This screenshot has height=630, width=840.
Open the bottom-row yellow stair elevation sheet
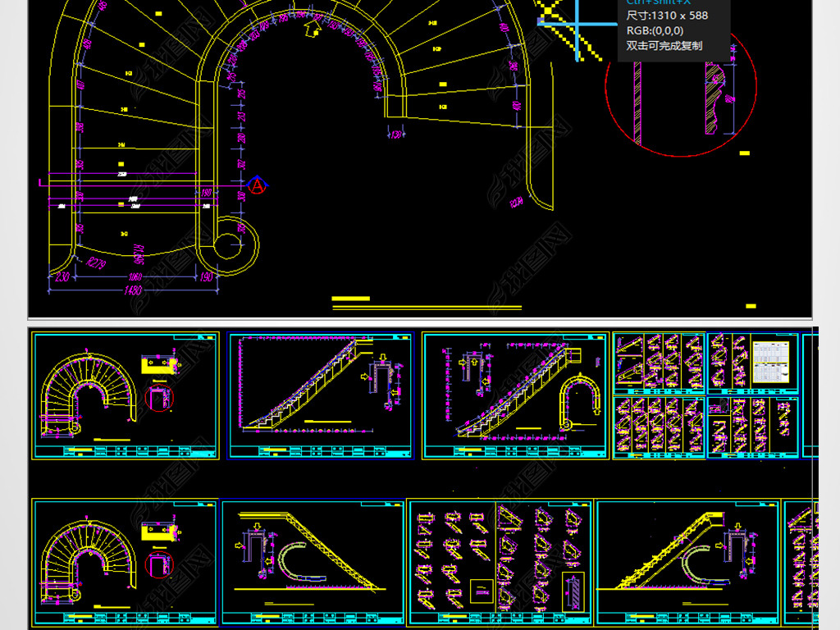tap(687, 563)
